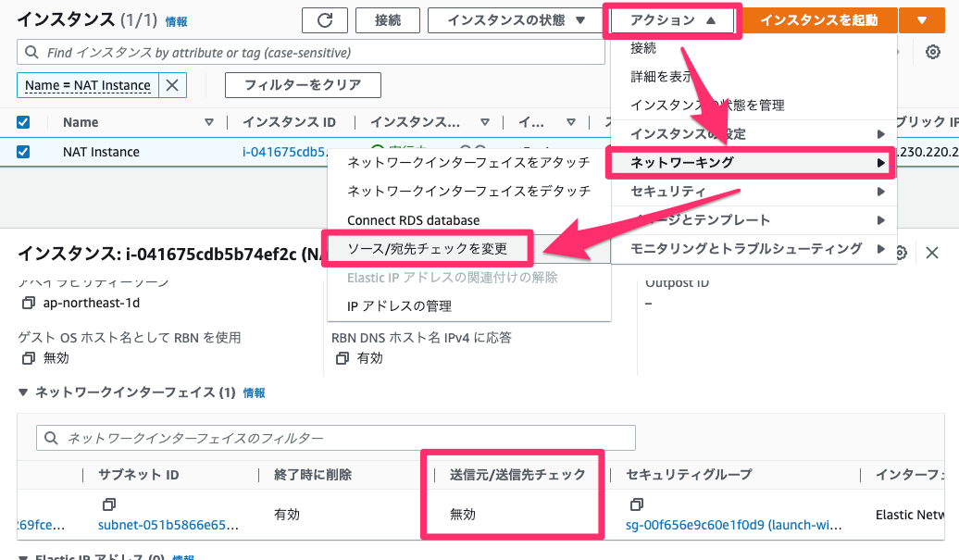Click the セキュリティグループ column header
The width and height of the screenshot is (959, 560).
click(x=689, y=475)
